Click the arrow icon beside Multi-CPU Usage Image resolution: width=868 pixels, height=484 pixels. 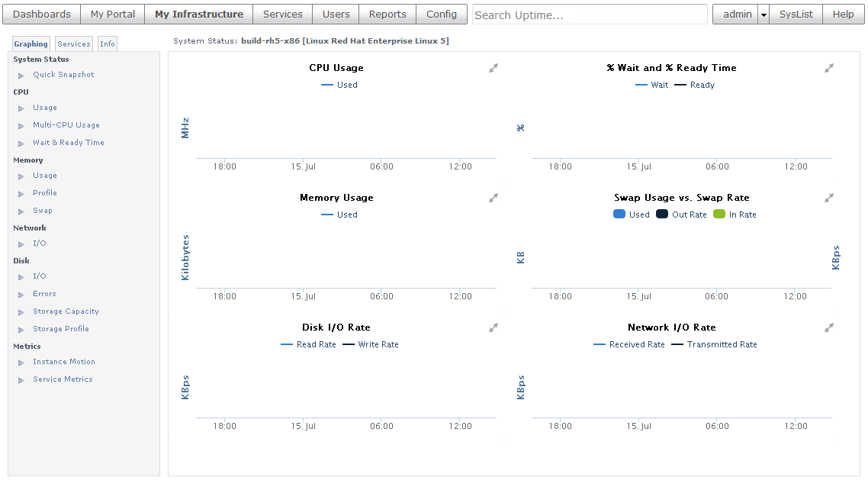click(x=21, y=126)
